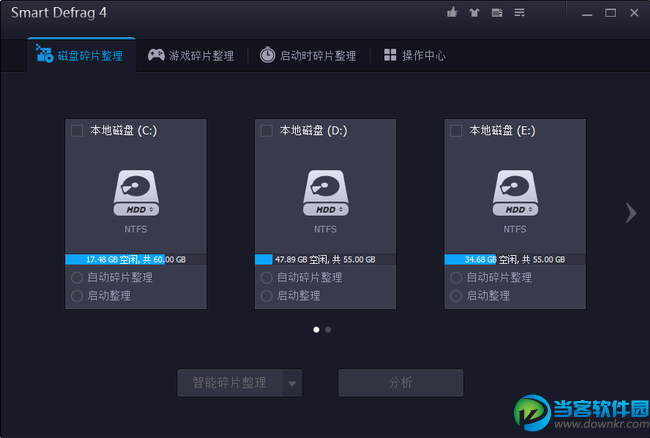Click E: drive space usage bar
The image size is (650, 438).
click(515, 259)
